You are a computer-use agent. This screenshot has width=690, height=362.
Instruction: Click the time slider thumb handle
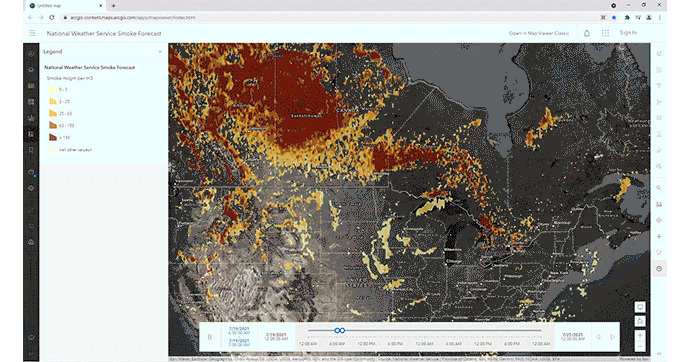pyautogui.click(x=339, y=330)
